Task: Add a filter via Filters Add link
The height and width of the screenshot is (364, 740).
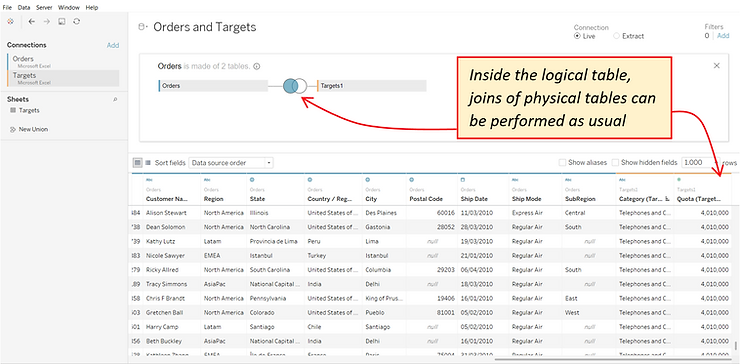Action: [x=723, y=35]
